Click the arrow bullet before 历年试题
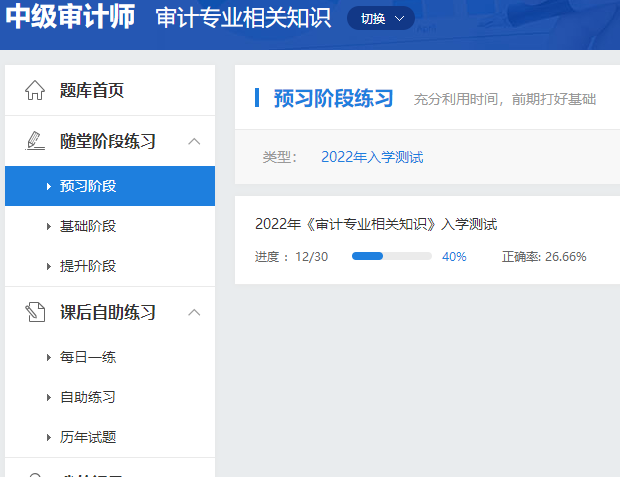620x477 pixels. coord(49,437)
